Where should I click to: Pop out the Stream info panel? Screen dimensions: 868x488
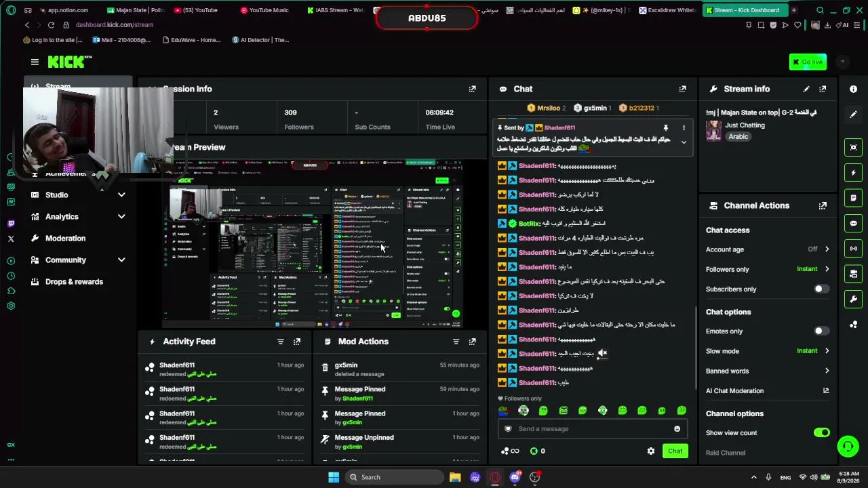823,89
